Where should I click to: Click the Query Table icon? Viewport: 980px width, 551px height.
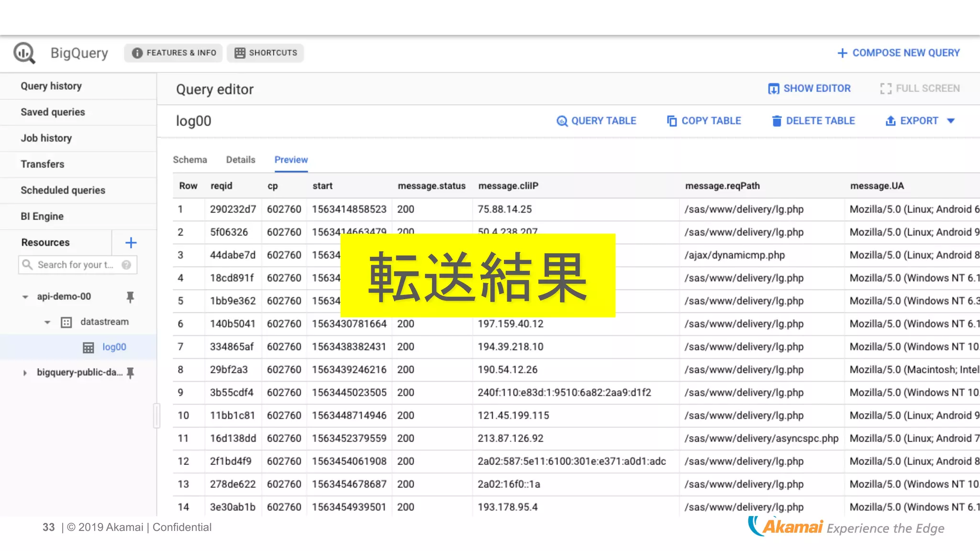point(562,121)
